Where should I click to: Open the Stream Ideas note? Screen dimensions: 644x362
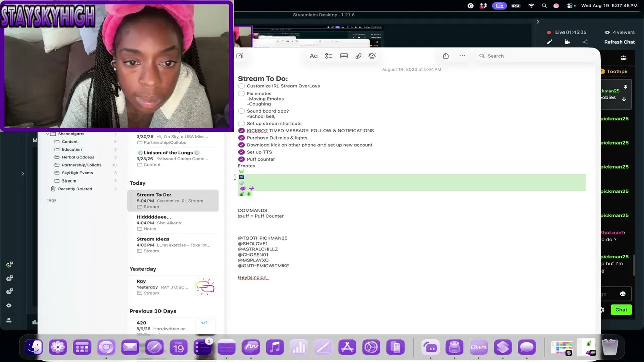point(173,245)
